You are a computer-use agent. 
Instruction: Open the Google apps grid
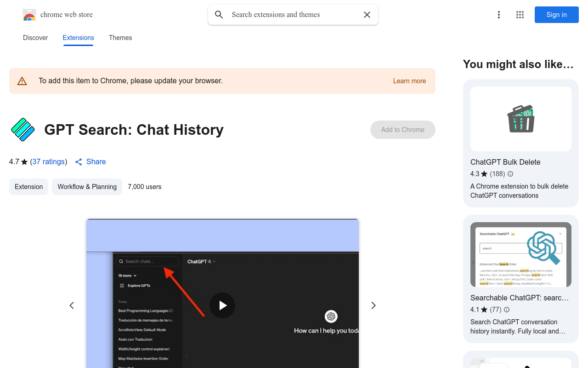520,15
